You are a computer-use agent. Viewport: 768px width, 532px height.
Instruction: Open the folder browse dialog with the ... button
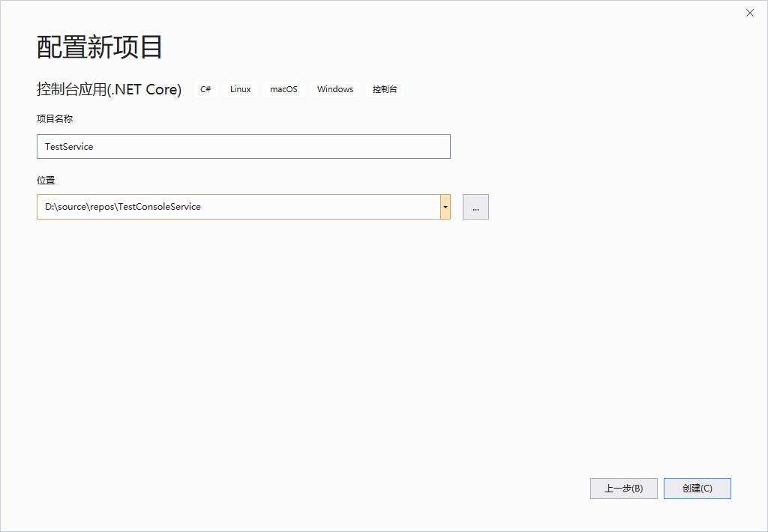click(x=475, y=207)
